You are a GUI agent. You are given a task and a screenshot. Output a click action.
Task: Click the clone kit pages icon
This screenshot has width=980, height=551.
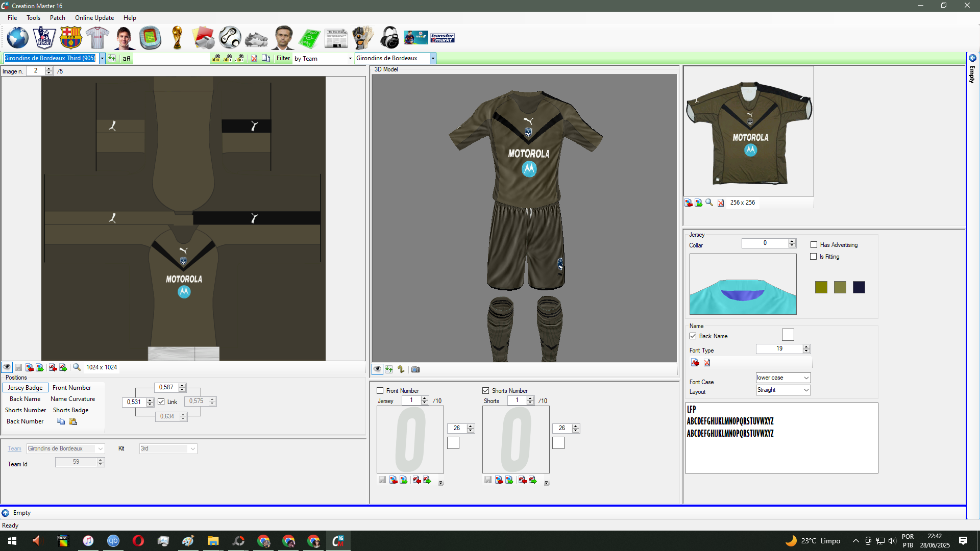click(x=266, y=58)
